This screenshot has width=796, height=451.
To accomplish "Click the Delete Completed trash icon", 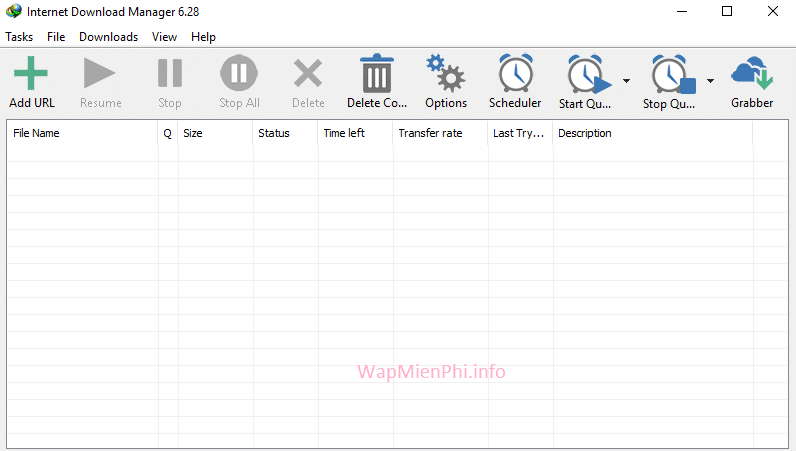I will [377, 73].
